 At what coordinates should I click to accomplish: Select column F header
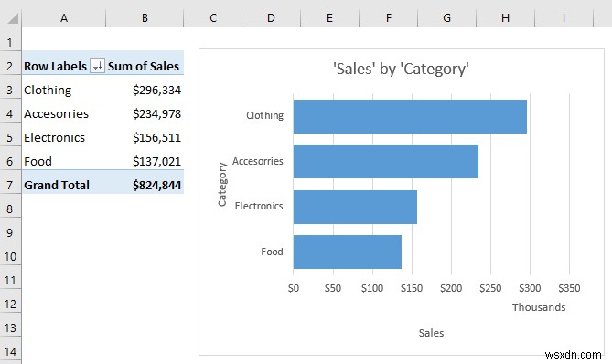(389, 18)
